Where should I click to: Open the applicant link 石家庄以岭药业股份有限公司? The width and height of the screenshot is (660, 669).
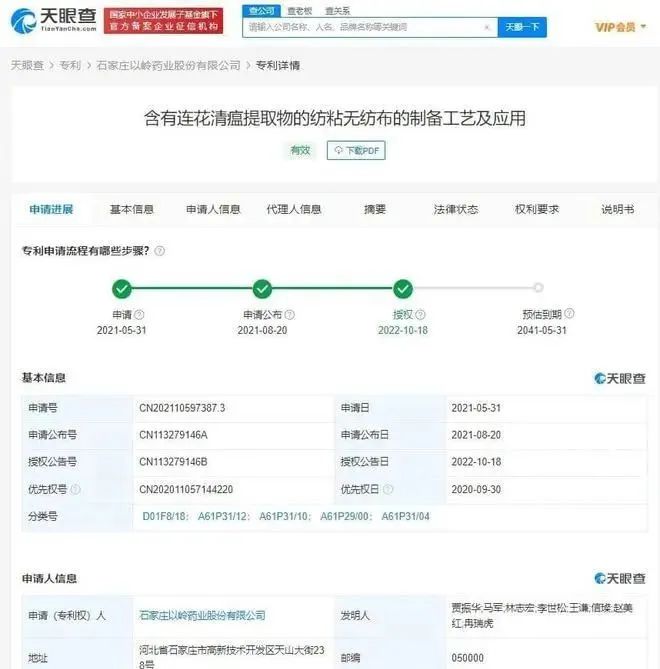tap(202, 615)
